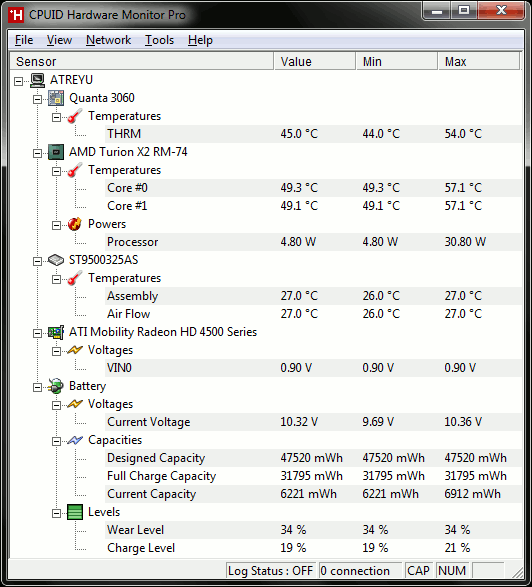
Task: Collapse Voltages under Battery
Action: pyautogui.click(x=56, y=405)
